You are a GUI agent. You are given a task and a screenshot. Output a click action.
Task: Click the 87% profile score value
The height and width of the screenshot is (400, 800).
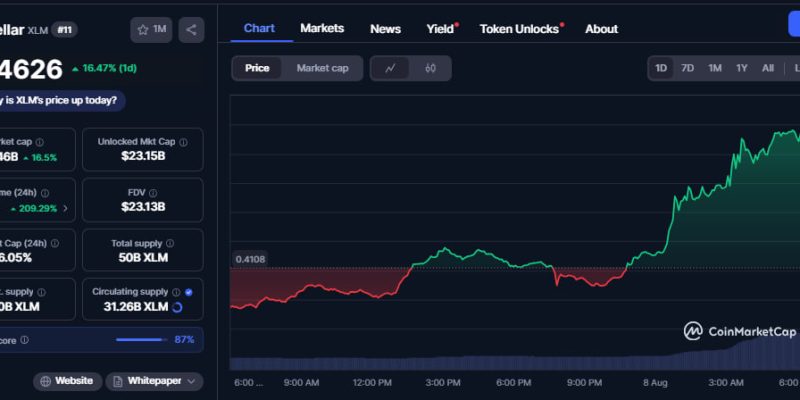[x=184, y=340]
